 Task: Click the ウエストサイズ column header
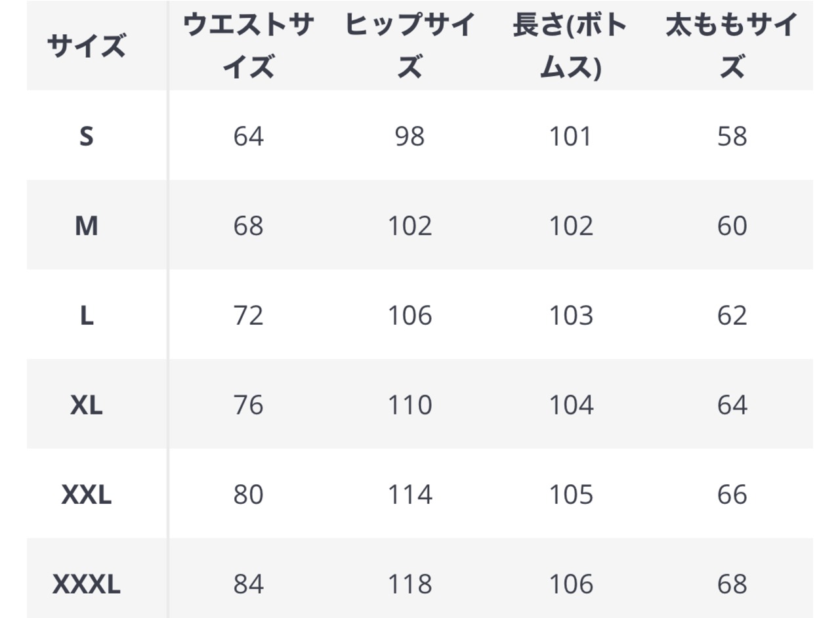(248, 46)
